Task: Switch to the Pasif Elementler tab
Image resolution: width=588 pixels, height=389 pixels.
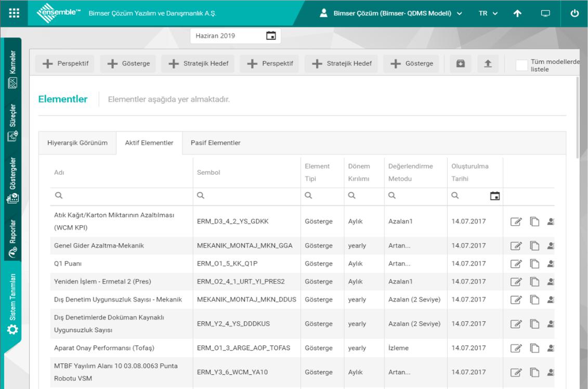Action: point(215,143)
